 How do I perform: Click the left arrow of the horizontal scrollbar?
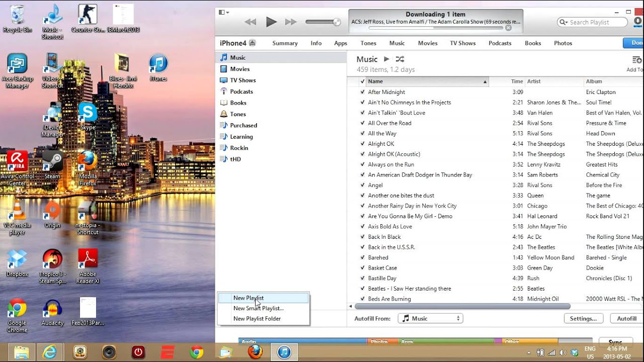pyautogui.click(x=351, y=306)
